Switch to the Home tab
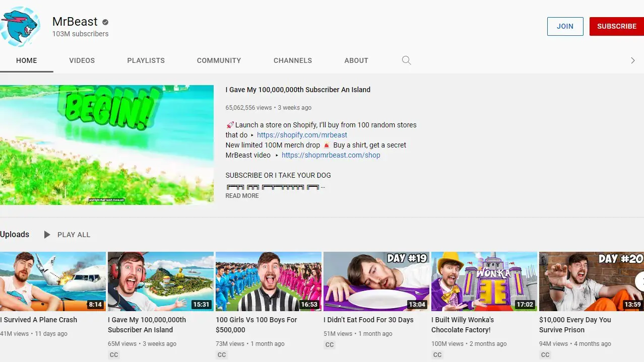644x362 pixels. [x=27, y=60]
